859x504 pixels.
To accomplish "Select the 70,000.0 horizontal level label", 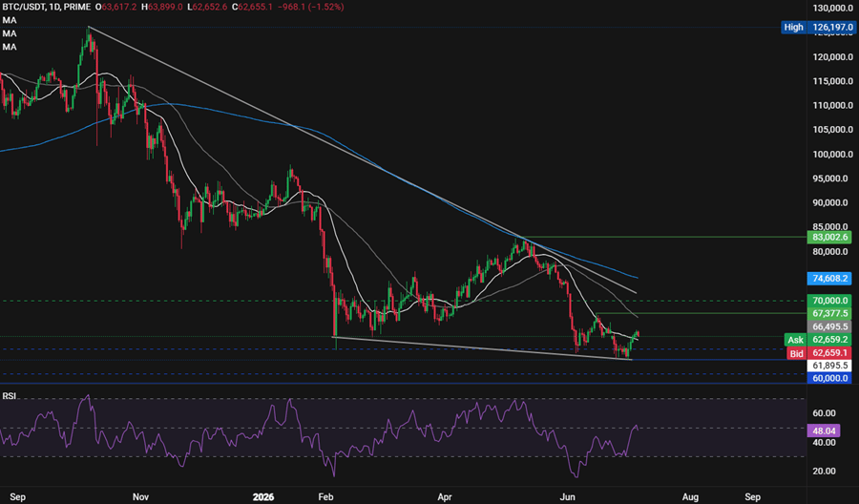I will coord(830,301).
